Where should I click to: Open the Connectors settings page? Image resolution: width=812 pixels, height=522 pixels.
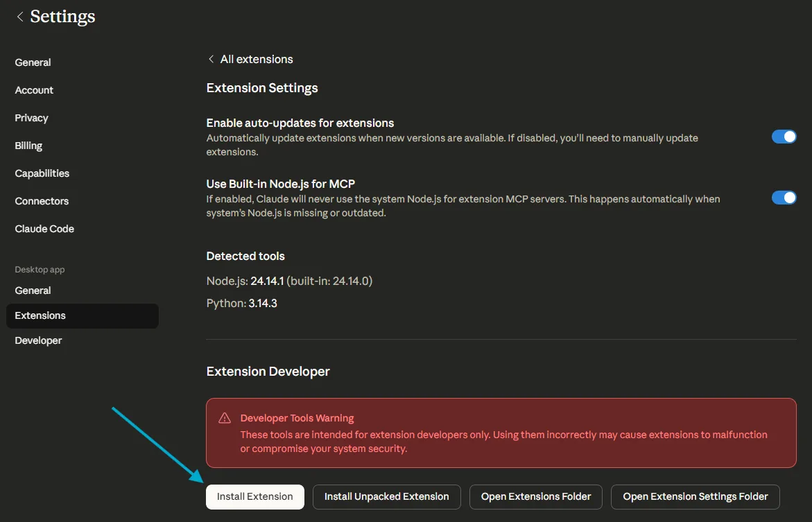42,200
